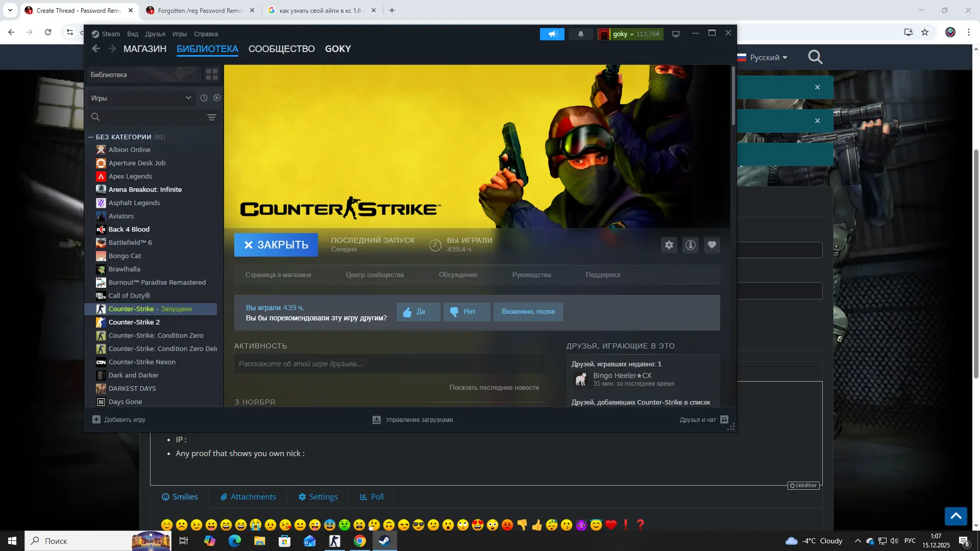Switch to Forgotten /reg Password browser tab
The height and width of the screenshot is (551, 980).
(200, 10)
